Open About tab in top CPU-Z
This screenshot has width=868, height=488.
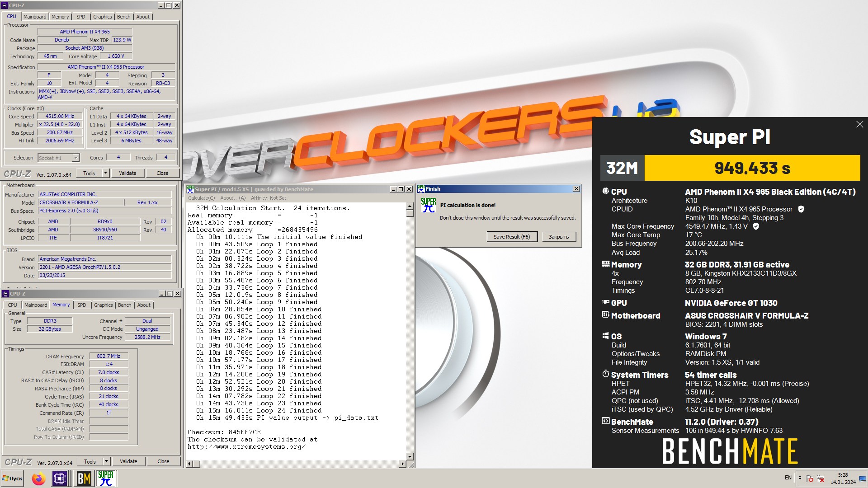pos(143,17)
